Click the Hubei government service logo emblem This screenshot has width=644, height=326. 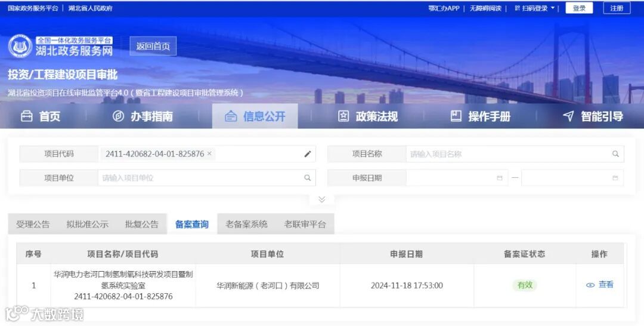click(20, 46)
